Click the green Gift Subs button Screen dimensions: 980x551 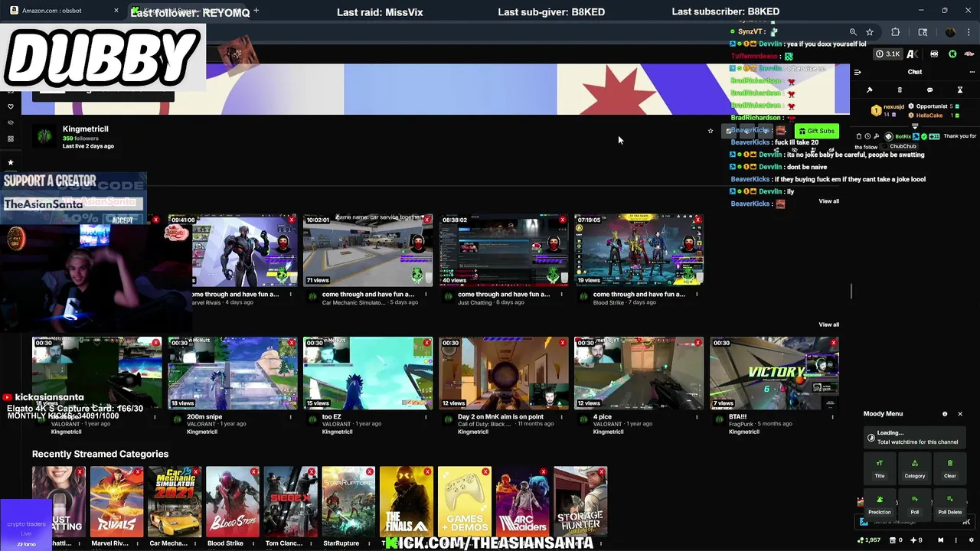tap(816, 131)
